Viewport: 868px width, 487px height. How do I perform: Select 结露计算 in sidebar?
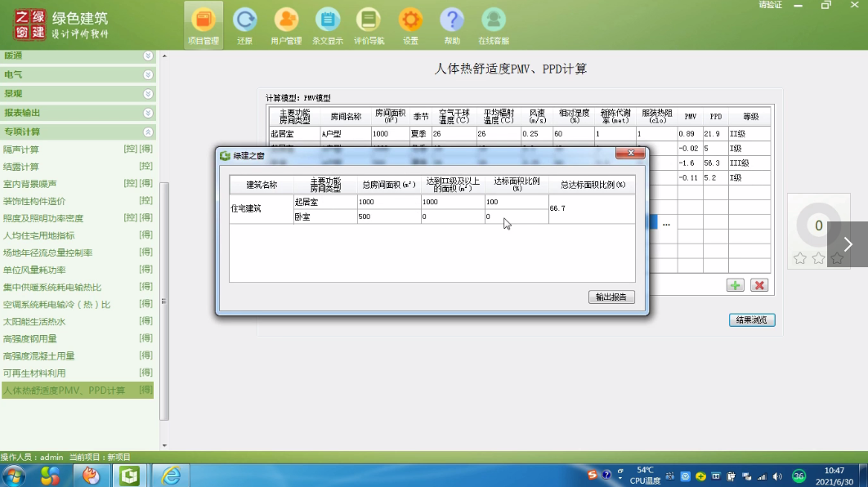[x=21, y=167]
